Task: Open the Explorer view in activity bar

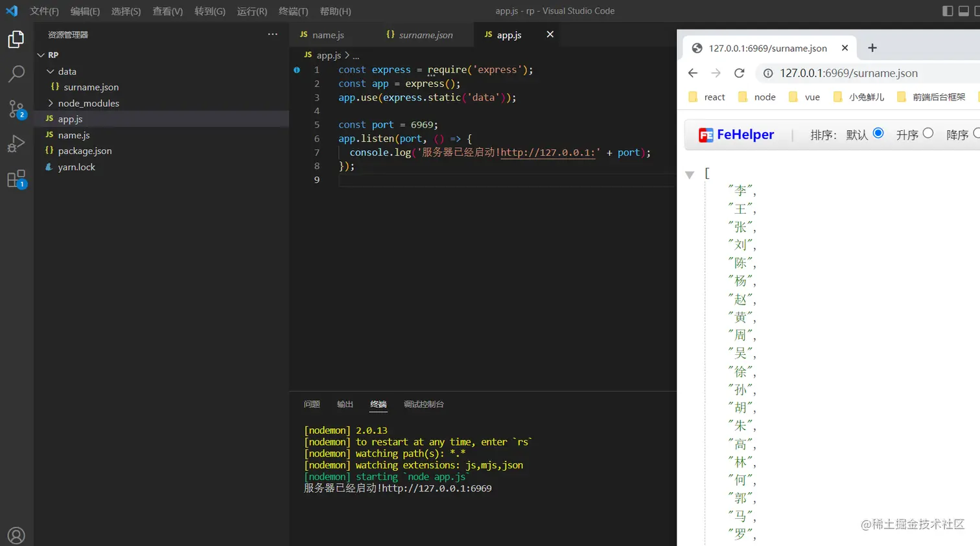Action: (16, 40)
